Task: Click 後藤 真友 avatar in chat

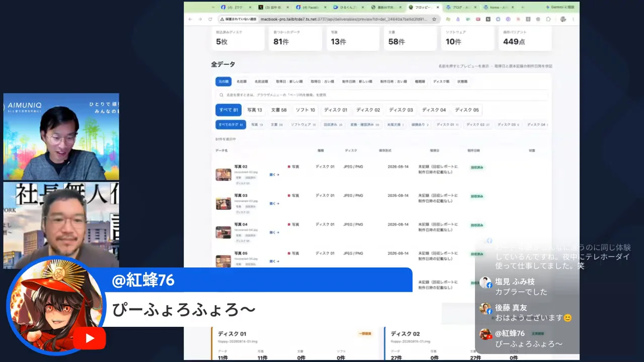Action: [x=485, y=308]
